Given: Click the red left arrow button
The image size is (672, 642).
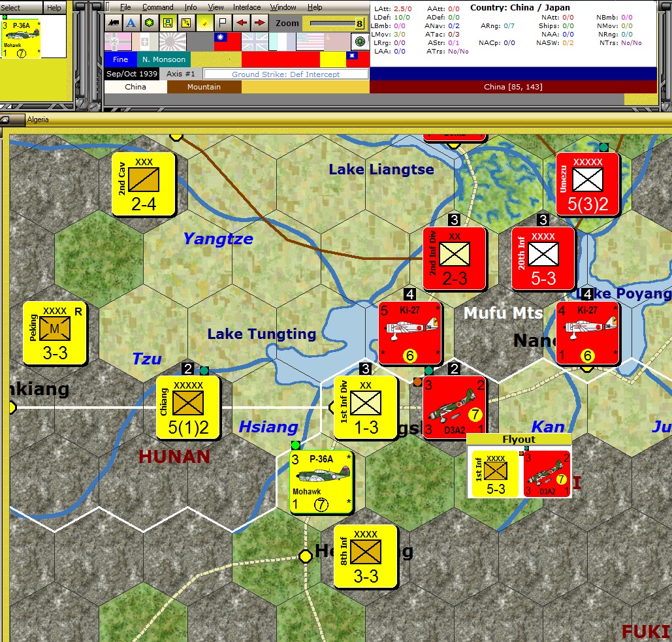Looking at the screenshot, I should pyautogui.click(x=241, y=23).
